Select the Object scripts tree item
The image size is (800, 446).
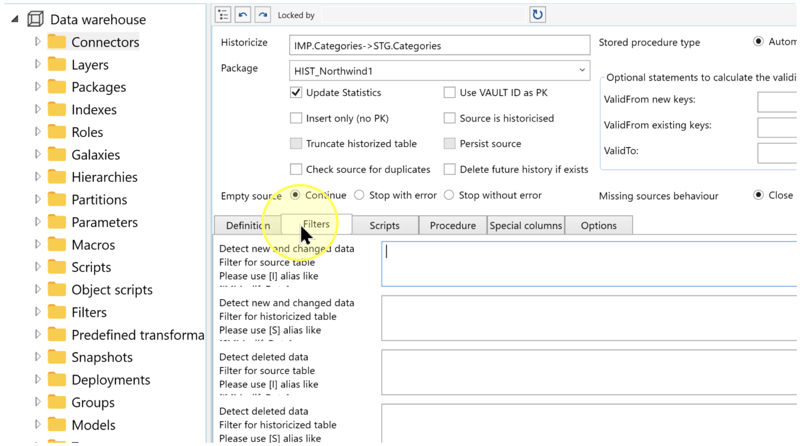click(112, 290)
